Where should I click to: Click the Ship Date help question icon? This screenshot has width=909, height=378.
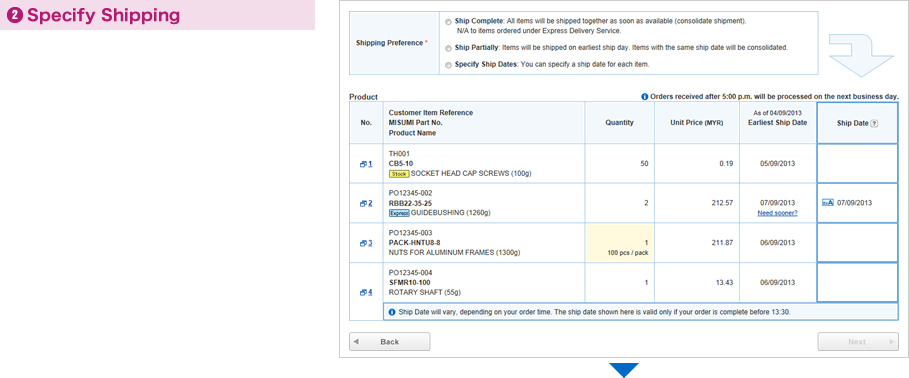coord(874,123)
